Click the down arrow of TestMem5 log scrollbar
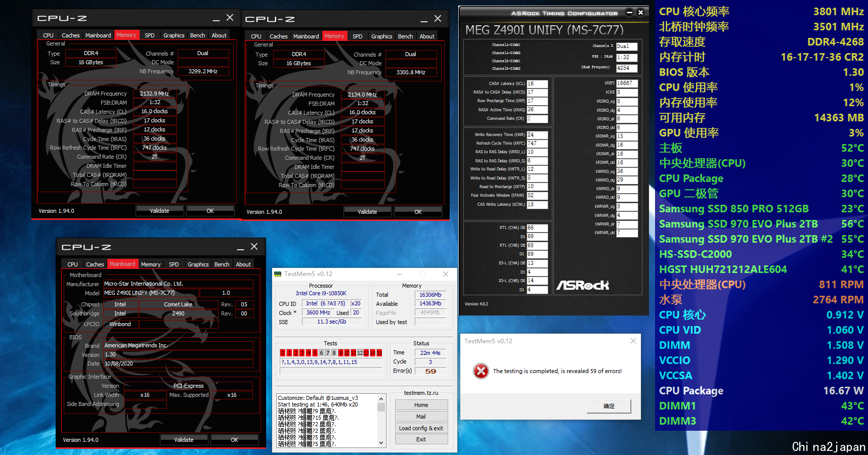This screenshot has height=455, width=868. [381, 443]
